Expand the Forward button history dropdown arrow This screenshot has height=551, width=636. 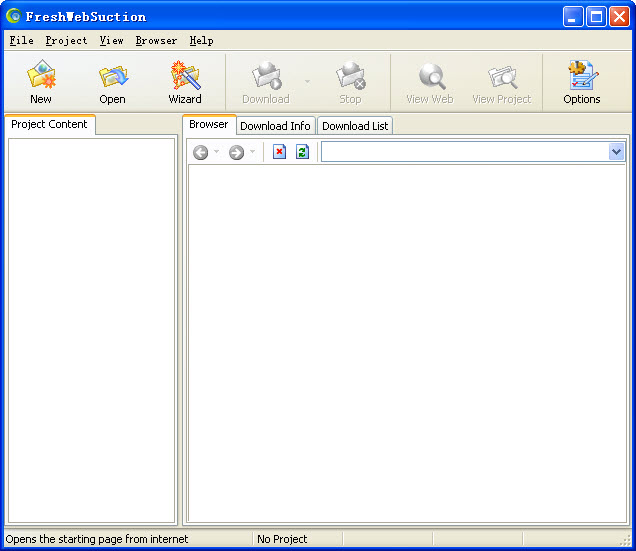click(252, 152)
